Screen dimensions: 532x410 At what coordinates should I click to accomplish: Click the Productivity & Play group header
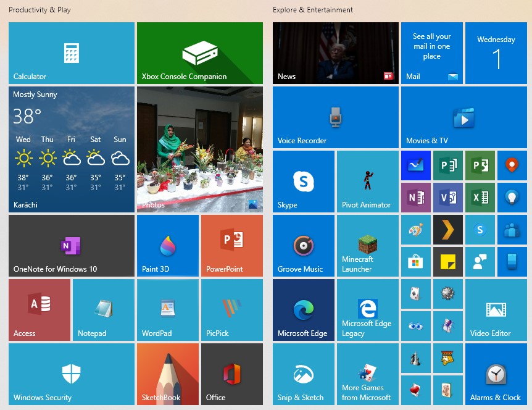click(x=39, y=10)
